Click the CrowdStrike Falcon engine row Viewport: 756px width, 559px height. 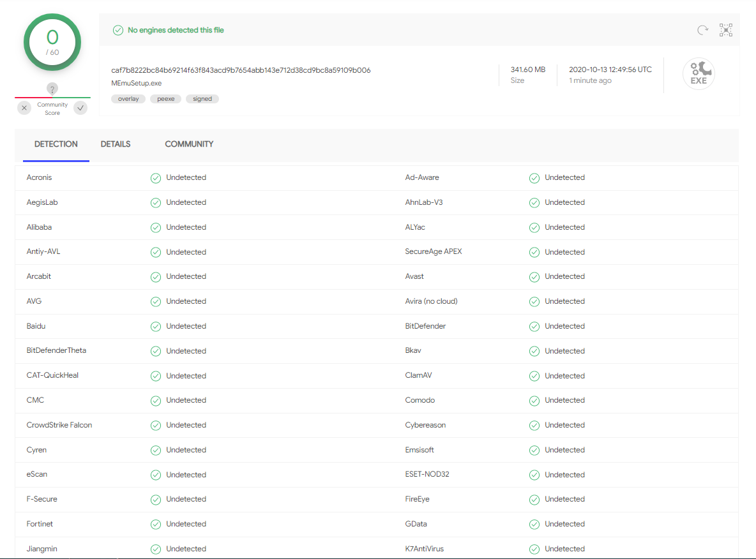point(59,425)
